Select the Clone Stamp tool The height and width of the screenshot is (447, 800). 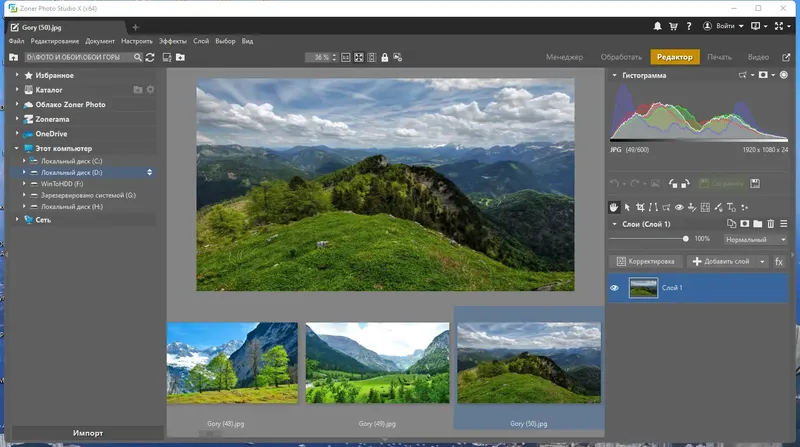coord(692,207)
